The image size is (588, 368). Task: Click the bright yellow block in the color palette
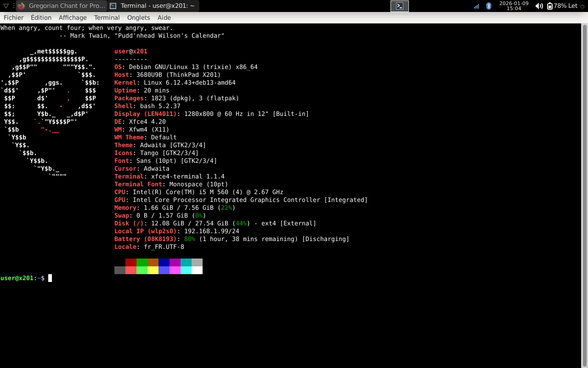153,270
